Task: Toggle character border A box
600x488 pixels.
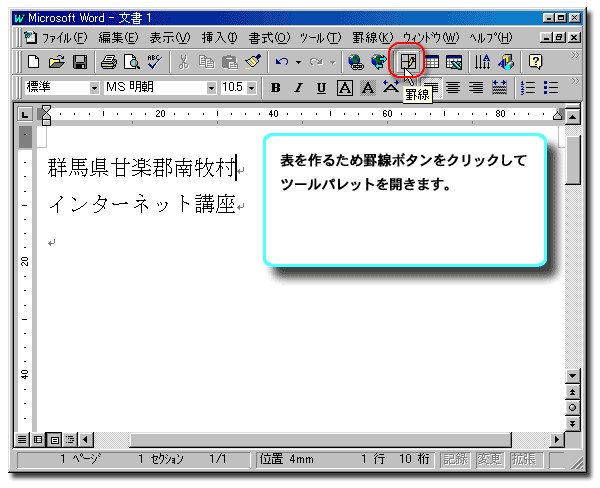Action: coord(344,88)
